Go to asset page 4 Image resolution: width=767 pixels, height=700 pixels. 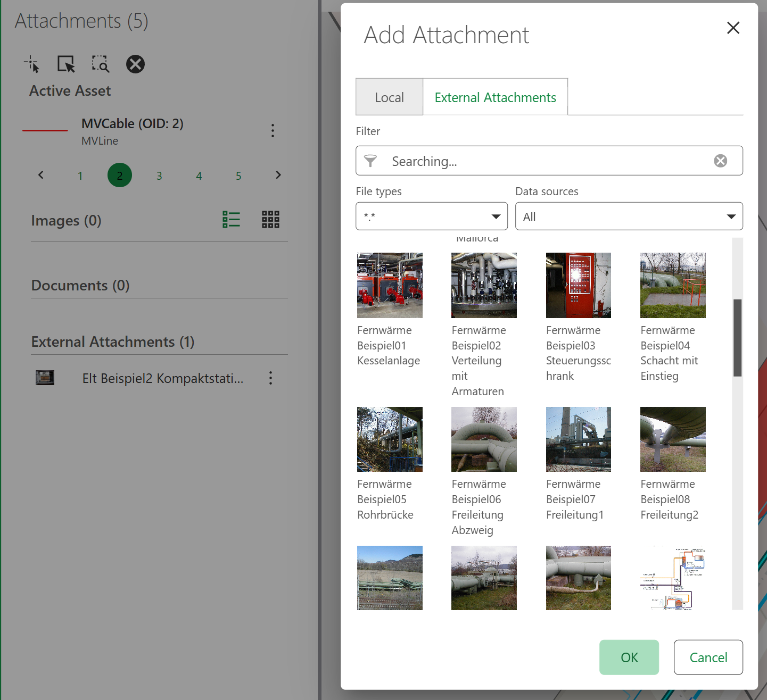pos(199,176)
